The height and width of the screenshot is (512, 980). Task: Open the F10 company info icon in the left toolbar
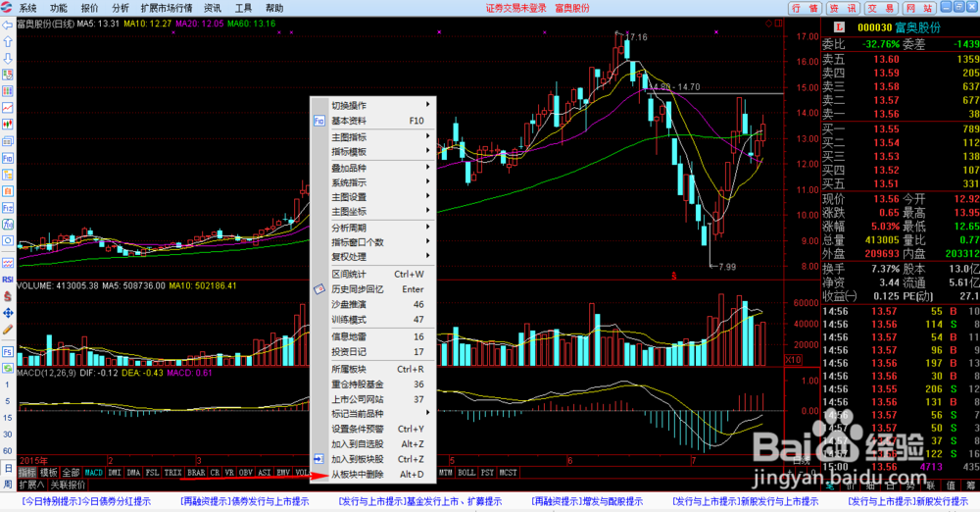pos(8,158)
